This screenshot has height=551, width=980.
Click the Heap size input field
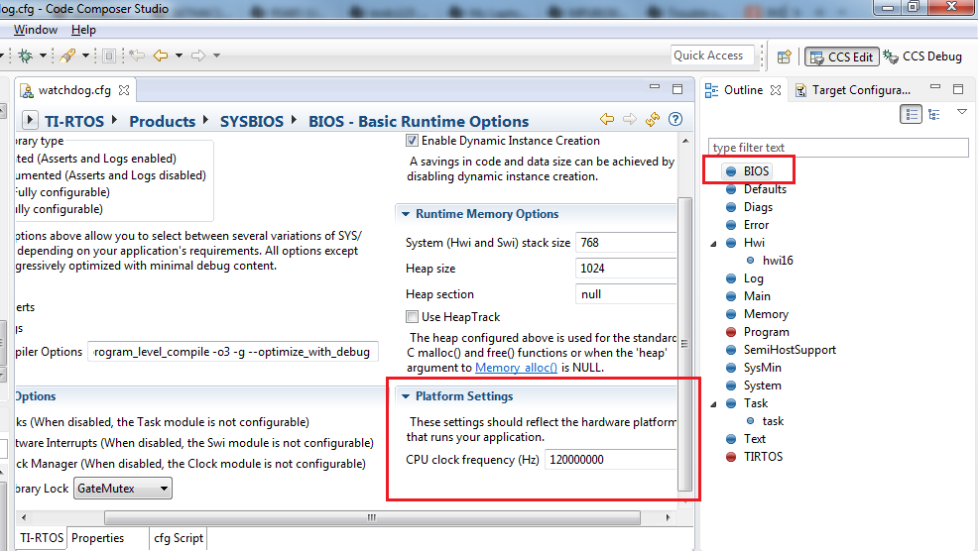click(626, 268)
